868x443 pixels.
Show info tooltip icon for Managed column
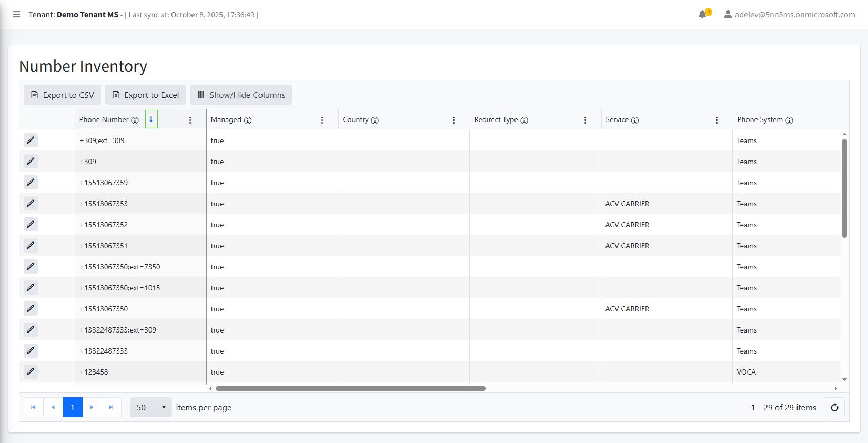[x=248, y=120]
